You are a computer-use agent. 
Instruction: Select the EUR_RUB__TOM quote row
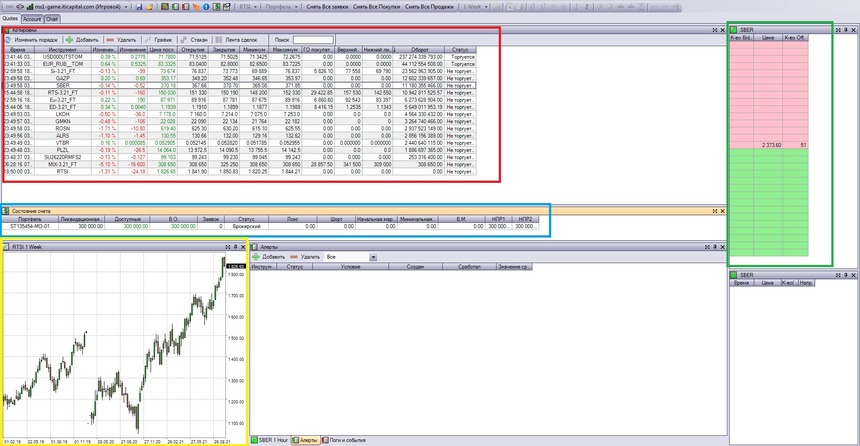(x=240, y=64)
